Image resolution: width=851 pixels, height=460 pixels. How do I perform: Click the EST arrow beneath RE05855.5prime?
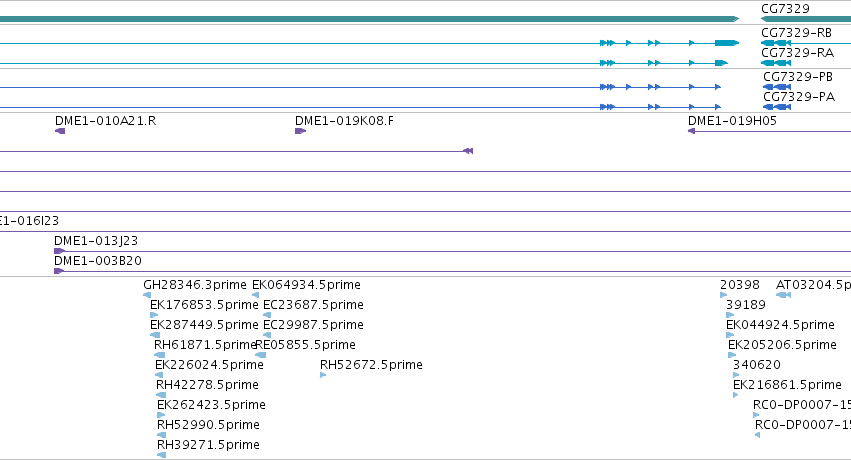[261, 355]
